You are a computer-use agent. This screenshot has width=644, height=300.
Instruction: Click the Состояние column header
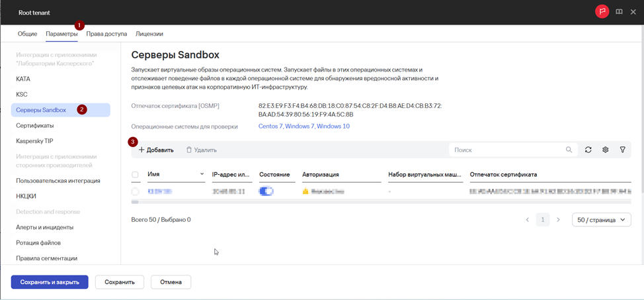[275, 174]
